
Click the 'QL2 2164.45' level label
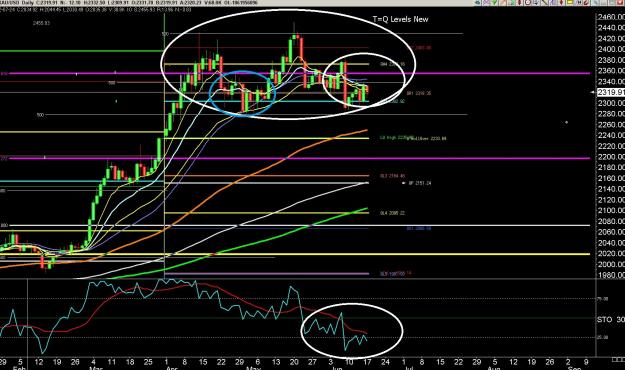392,175
